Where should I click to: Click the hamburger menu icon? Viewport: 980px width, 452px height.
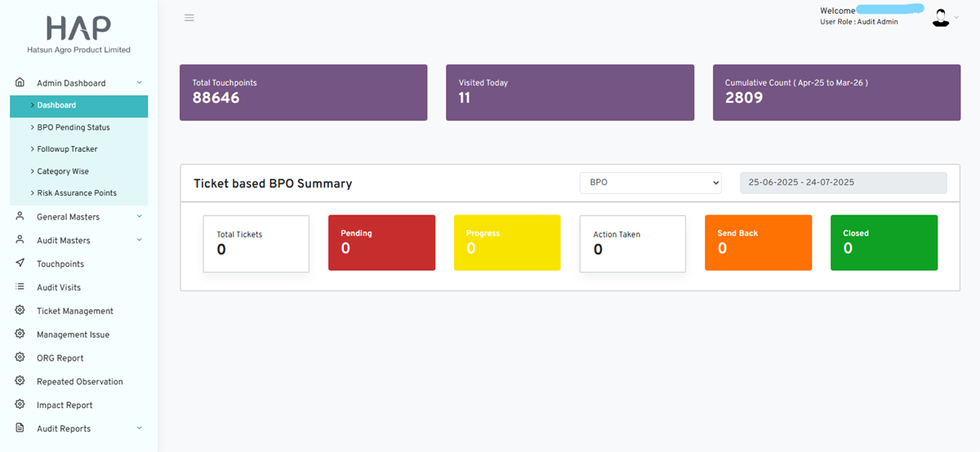pos(189,17)
